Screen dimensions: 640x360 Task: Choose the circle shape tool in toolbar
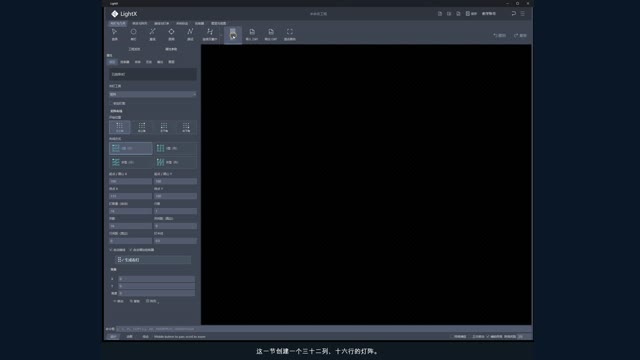tap(133, 34)
